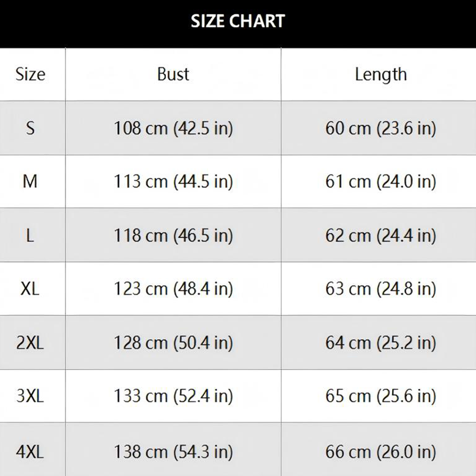
Task: Click the 118 cm bust value
Action: click(x=173, y=235)
